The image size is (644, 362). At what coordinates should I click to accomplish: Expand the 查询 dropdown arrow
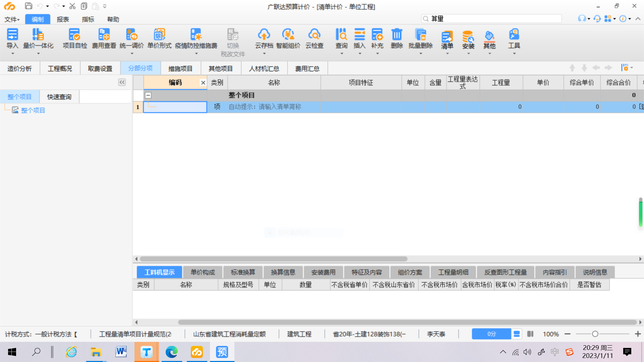point(341,54)
